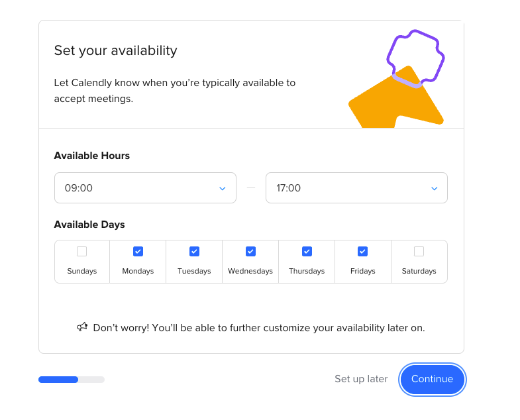Viewport: 520px width, 420px height.
Task: Click the purple badge outline graphic
Action: [x=415, y=59]
